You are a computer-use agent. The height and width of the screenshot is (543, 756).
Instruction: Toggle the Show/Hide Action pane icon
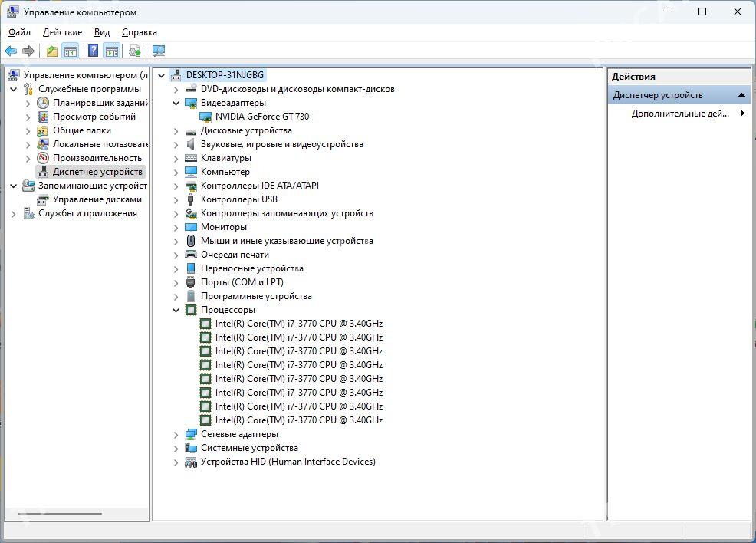[112, 51]
